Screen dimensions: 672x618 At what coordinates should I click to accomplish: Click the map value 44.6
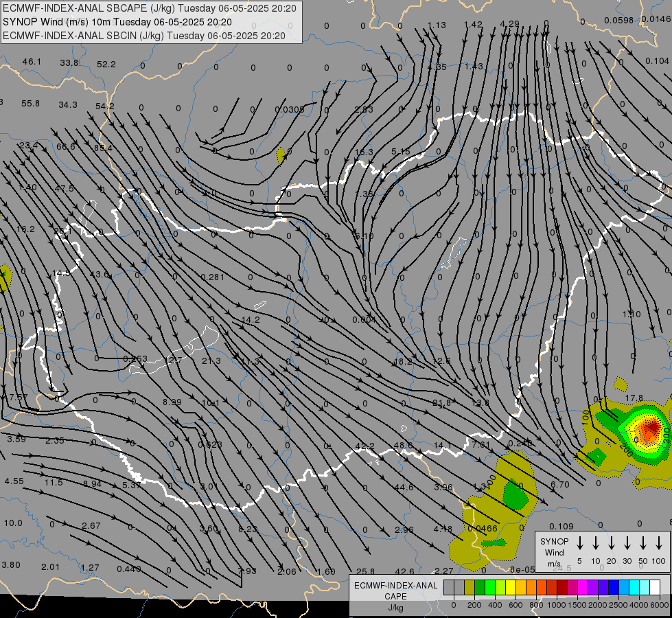[x=404, y=488]
